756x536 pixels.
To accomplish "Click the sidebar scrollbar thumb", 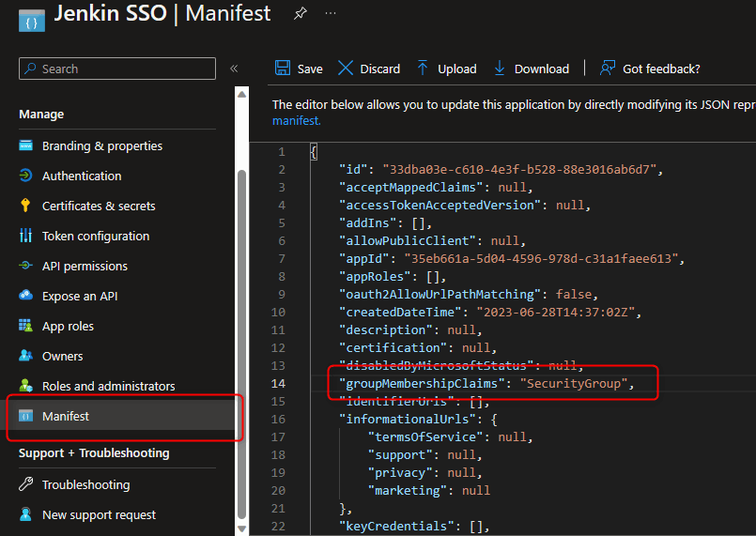I will point(242,345).
